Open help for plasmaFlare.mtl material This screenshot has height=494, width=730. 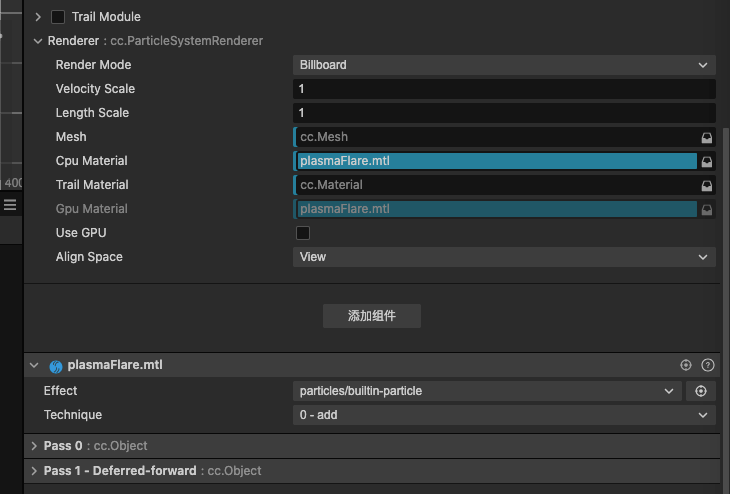[x=708, y=366]
